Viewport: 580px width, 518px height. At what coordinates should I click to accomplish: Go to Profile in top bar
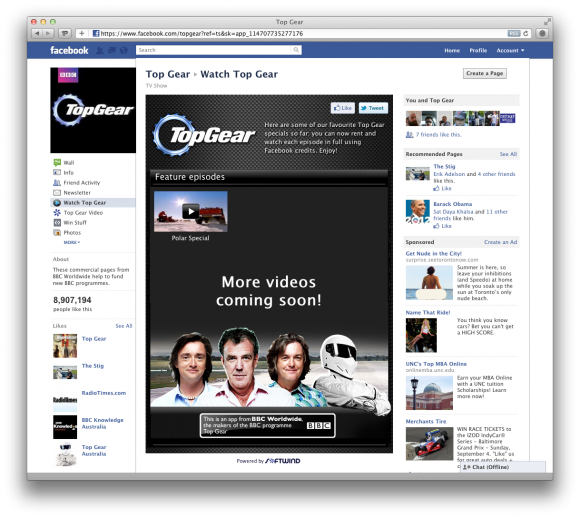(x=478, y=50)
